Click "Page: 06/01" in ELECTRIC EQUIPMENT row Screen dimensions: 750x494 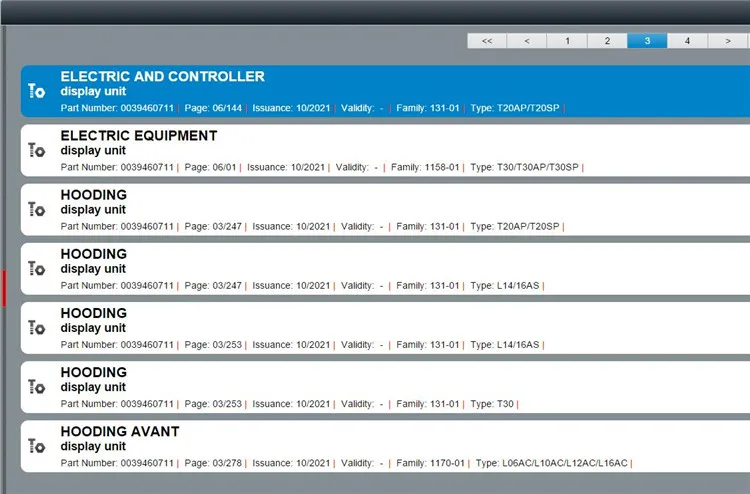pos(210,167)
